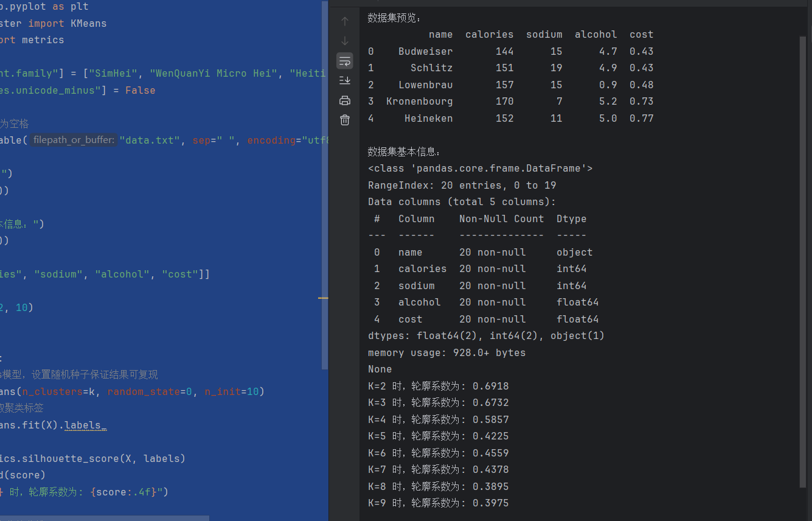Click the "data.txt" string in the code

coord(150,140)
